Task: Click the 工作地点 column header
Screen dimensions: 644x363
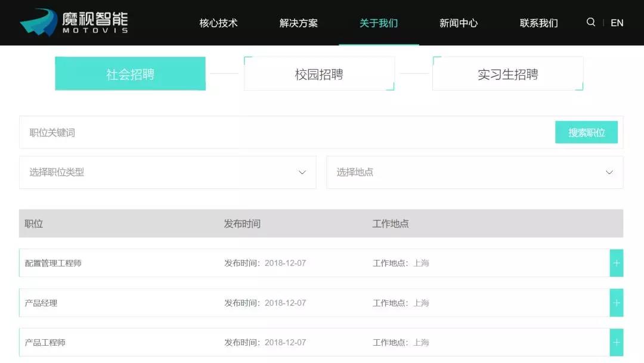Action: [x=391, y=224]
